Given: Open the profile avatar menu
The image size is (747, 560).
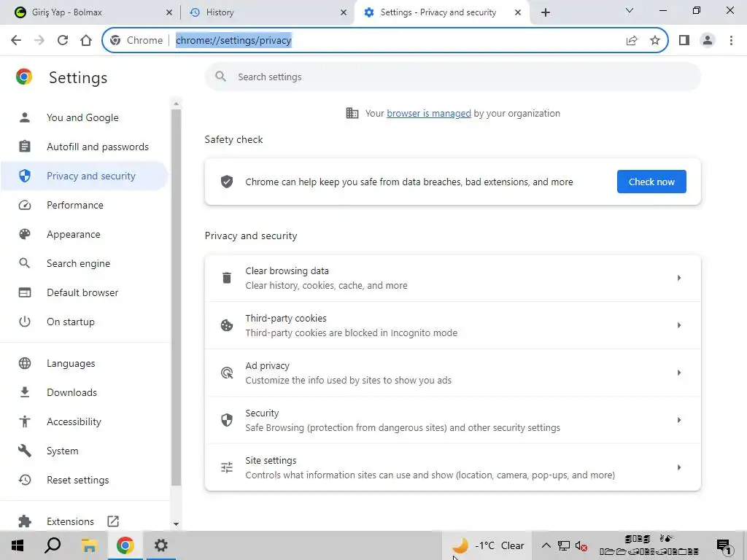Looking at the screenshot, I should 708,41.
